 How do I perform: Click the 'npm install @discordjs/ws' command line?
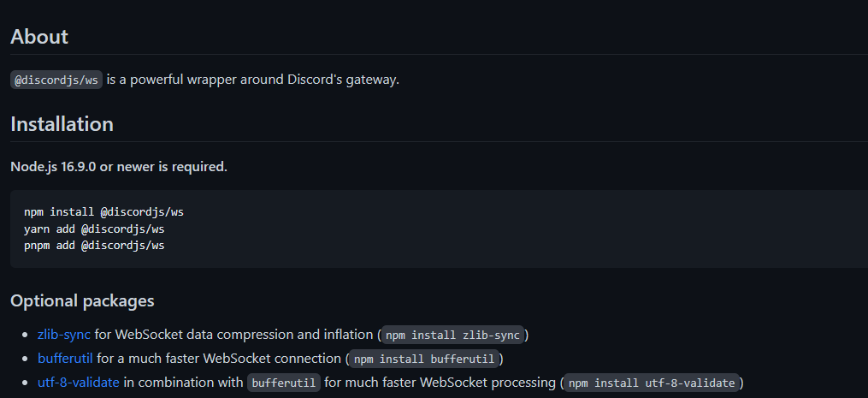click(104, 211)
